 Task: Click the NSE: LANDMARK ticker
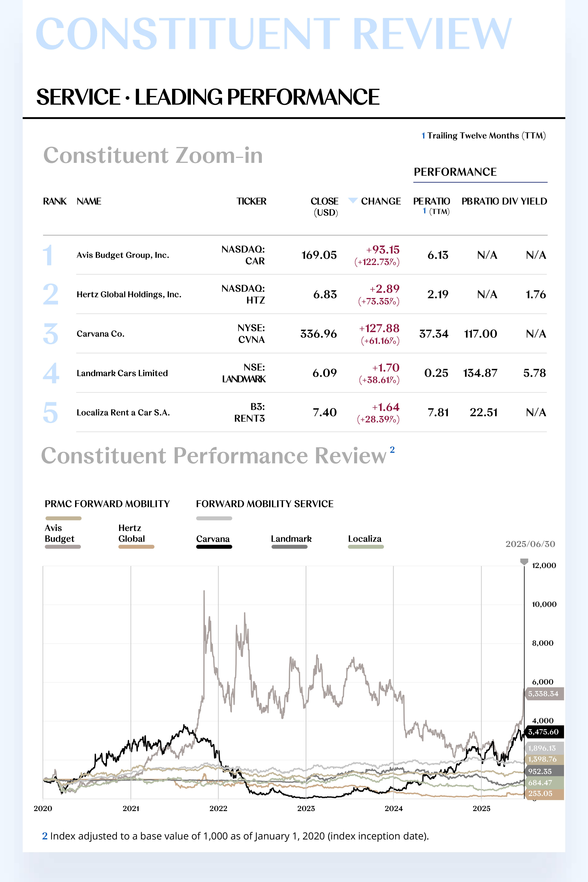click(x=244, y=373)
